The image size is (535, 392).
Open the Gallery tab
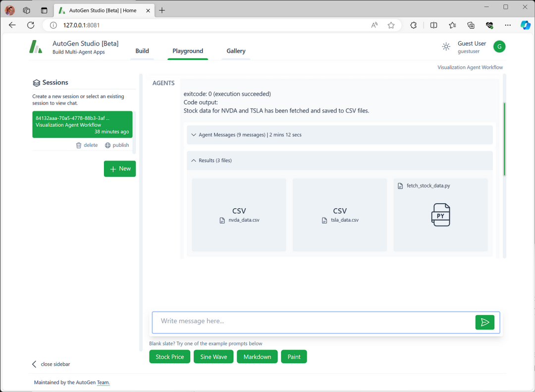(236, 51)
